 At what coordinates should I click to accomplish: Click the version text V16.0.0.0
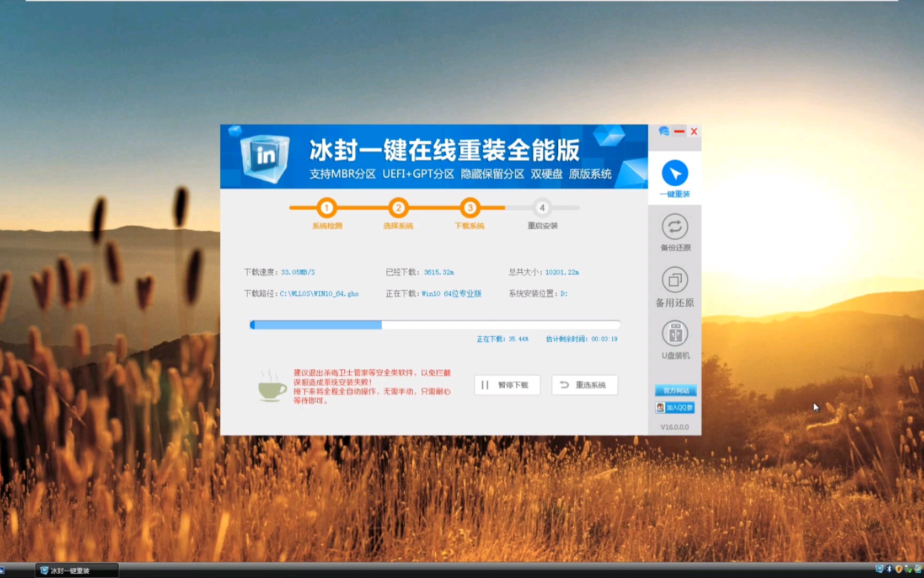point(675,427)
